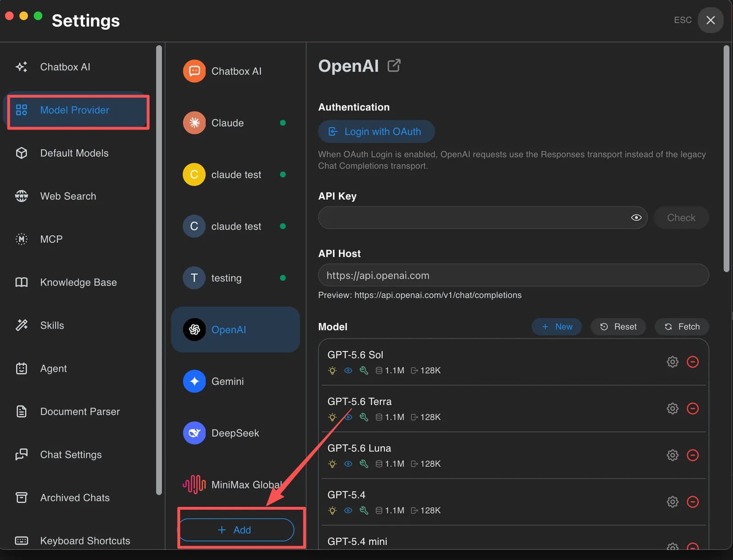This screenshot has height=560, width=733.
Task: Click the testing provider T avatar
Action: [194, 278]
